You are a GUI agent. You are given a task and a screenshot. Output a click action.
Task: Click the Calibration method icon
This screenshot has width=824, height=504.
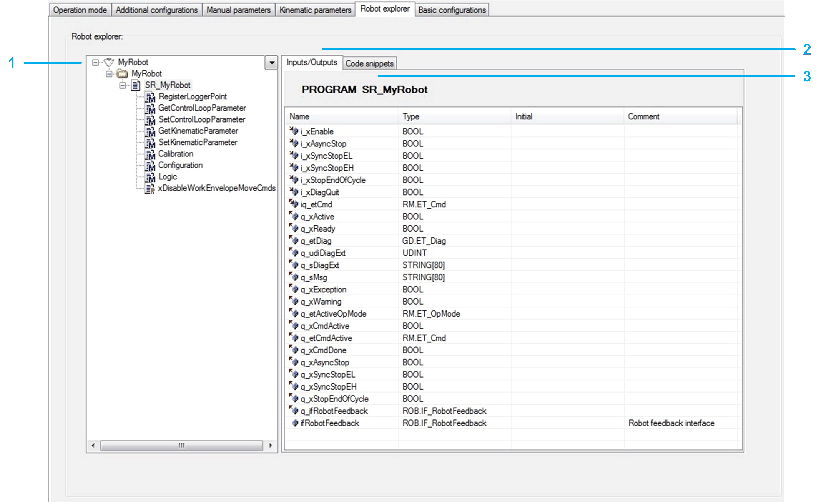click(x=150, y=154)
